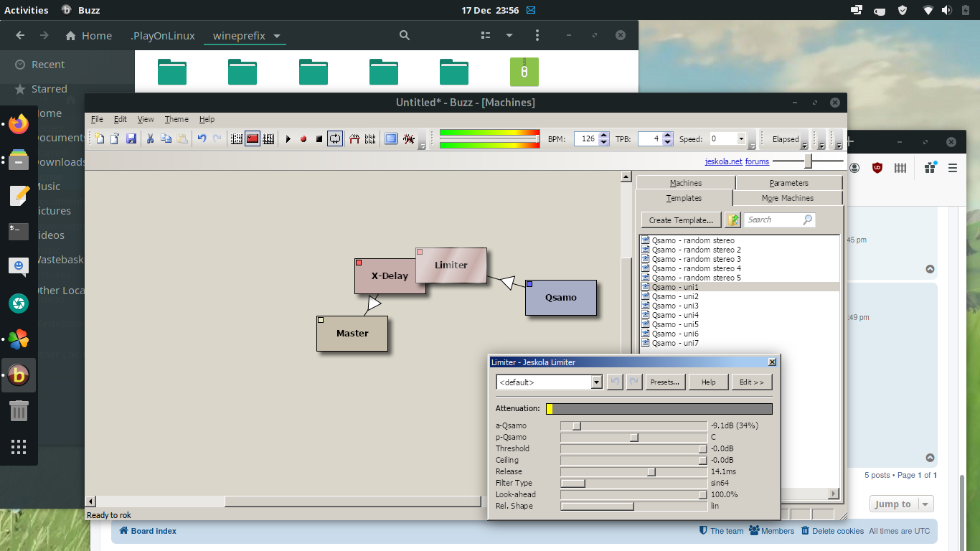
Task: Click the New file toolbar icon in Buzz
Action: 100,138
